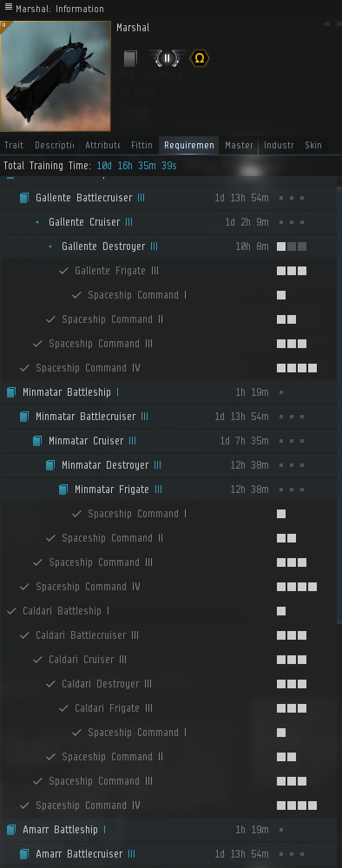Click the Omega clone status icon
342x868 pixels.
(x=200, y=57)
